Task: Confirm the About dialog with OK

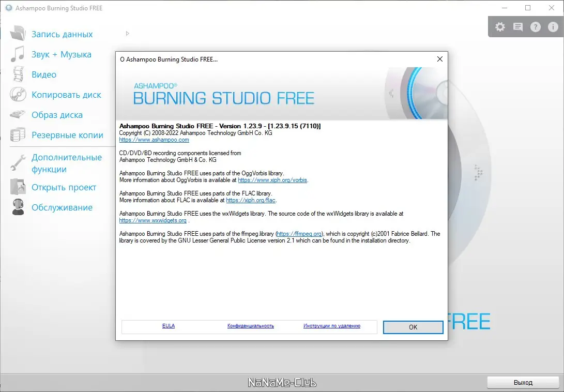Action: [x=413, y=327]
